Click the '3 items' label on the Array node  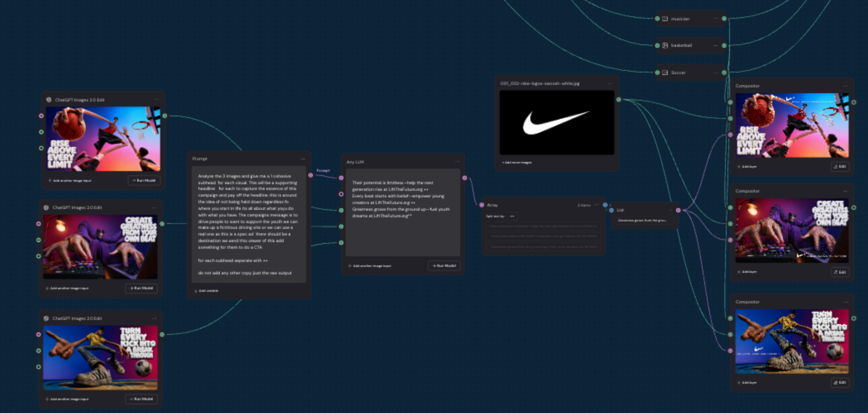584,205
